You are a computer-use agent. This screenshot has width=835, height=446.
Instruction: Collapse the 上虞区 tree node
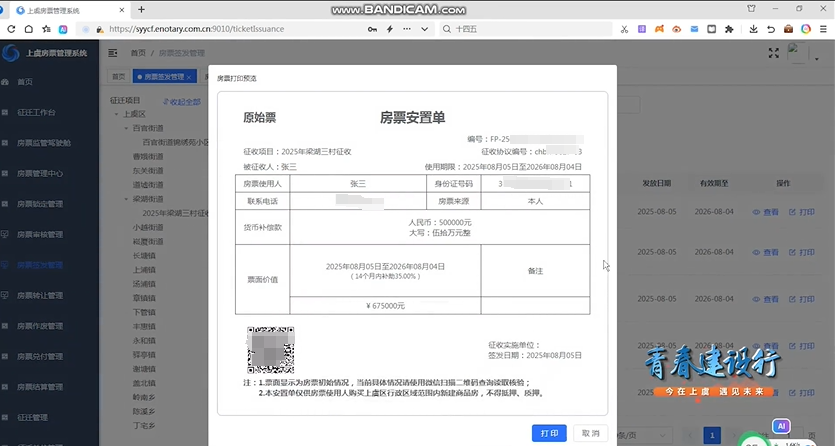pyautogui.click(x=114, y=115)
